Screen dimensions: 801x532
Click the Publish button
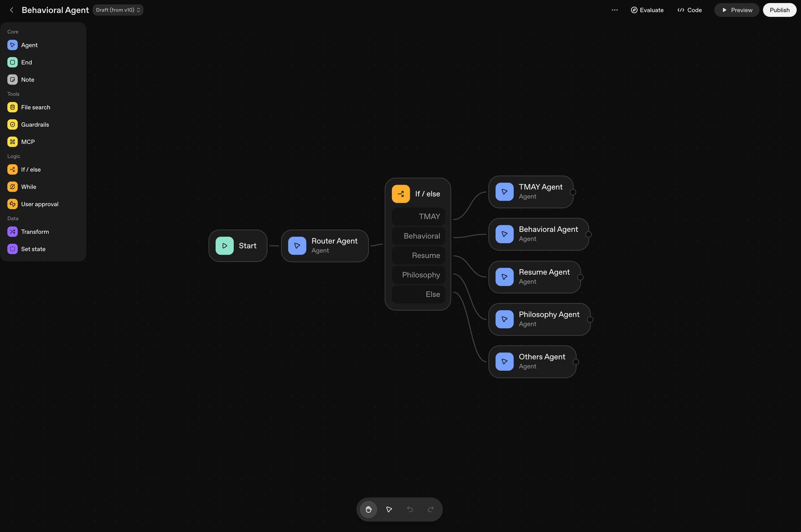779,10
